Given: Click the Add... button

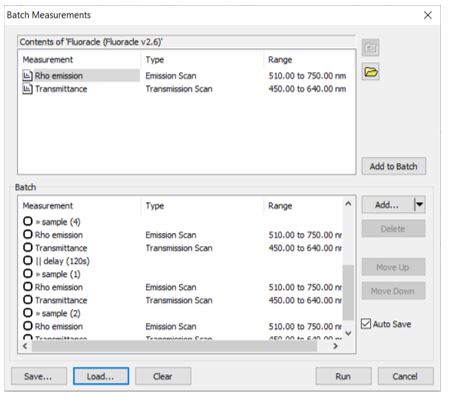Looking at the screenshot, I should [388, 204].
